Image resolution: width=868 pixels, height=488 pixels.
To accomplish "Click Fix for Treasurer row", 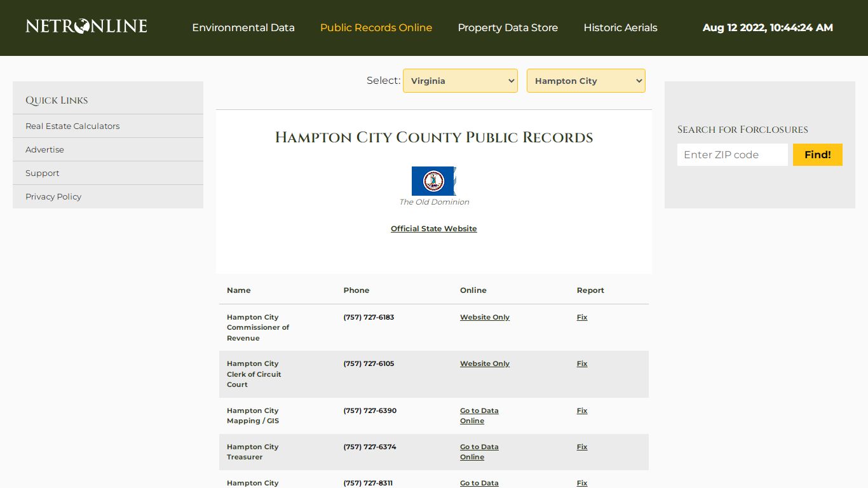I will pyautogui.click(x=582, y=447).
